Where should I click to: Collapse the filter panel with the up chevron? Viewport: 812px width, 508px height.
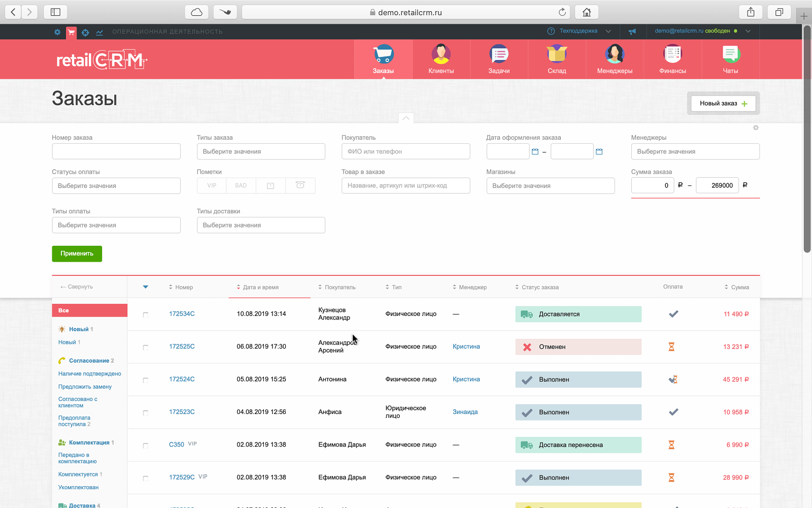tap(405, 118)
